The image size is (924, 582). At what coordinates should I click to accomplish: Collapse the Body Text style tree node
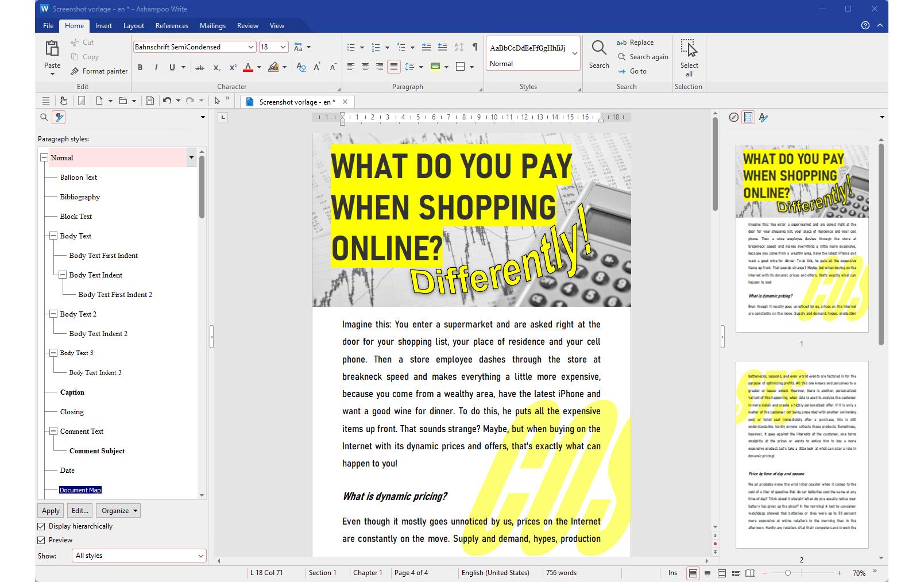coord(53,236)
